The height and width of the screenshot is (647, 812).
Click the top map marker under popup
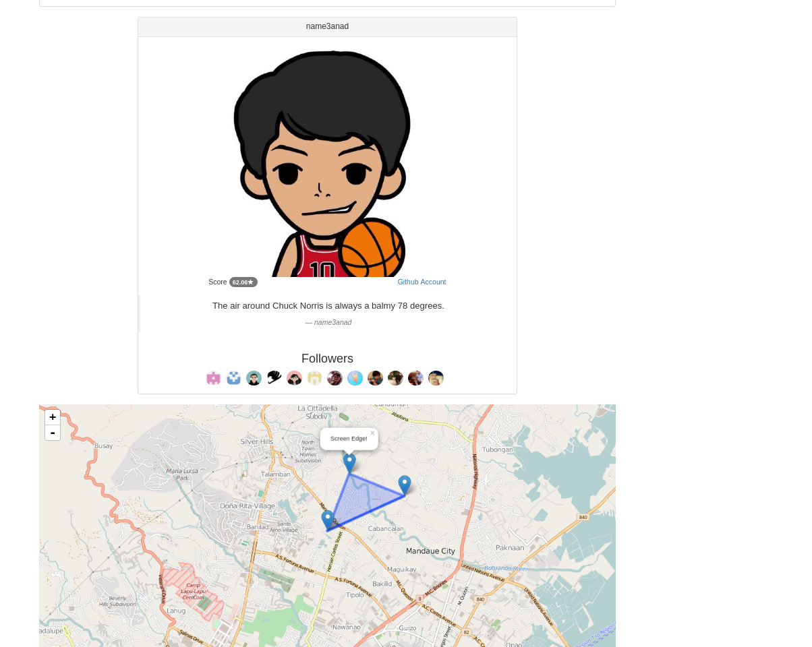click(x=349, y=463)
